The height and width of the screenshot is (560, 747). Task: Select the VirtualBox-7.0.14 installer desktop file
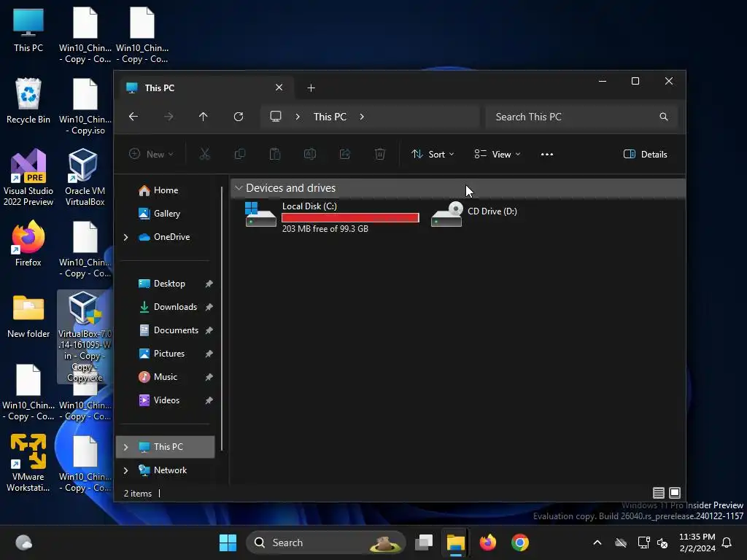pyautogui.click(x=85, y=337)
